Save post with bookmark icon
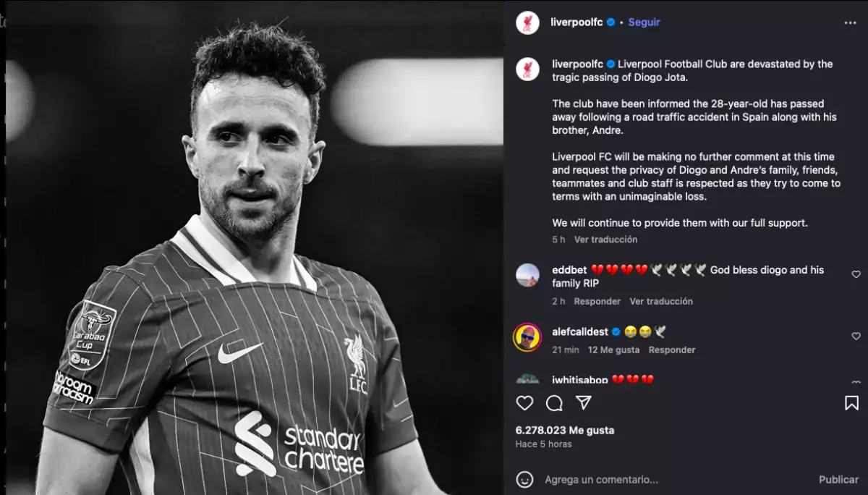This screenshot has width=868, height=495. click(x=851, y=403)
